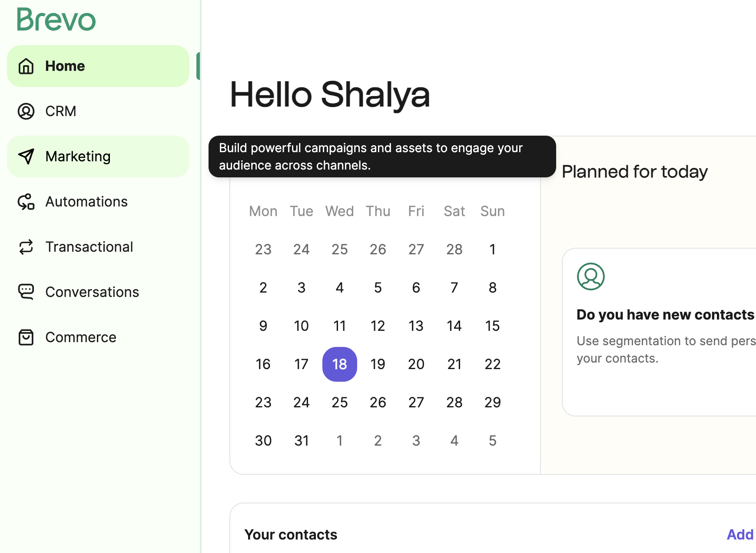Open the 'Do you have new contacts' card
The image size is (756, 553).
pyautogui.click(x=659, y=332)
